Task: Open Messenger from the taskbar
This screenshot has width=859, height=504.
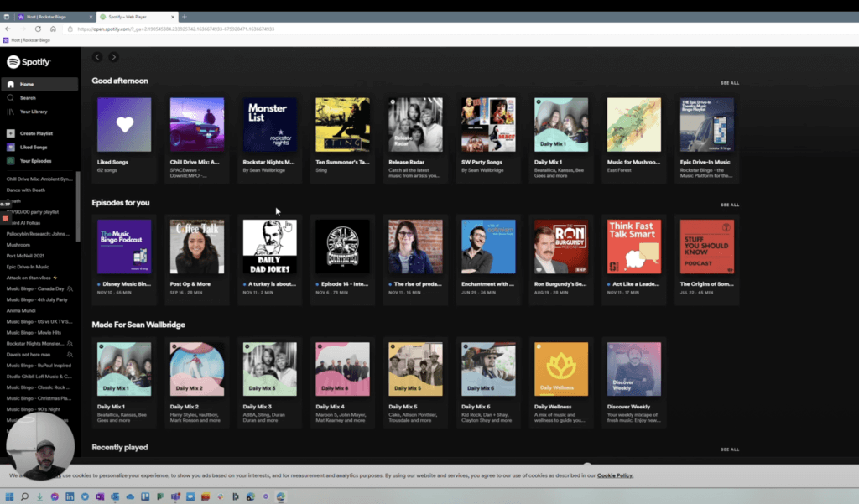Action: [x=55, y=496]
